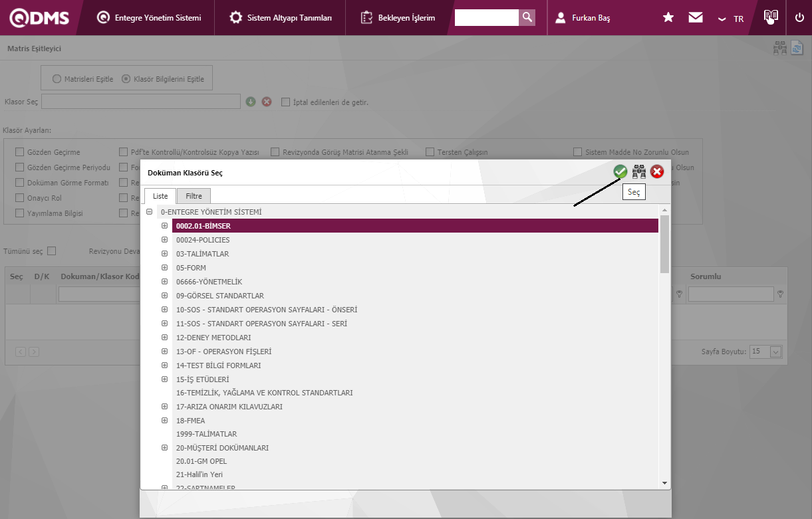Screen dimensions: 812x519
Task: Close the Doküman Klasörü Seç dialog
Action: click(657, 172)
